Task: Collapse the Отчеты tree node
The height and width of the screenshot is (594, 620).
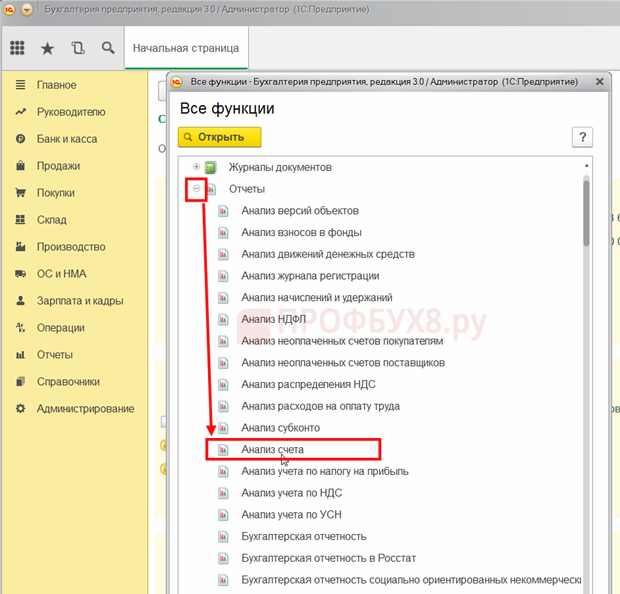Action: (x=197, y=189)
